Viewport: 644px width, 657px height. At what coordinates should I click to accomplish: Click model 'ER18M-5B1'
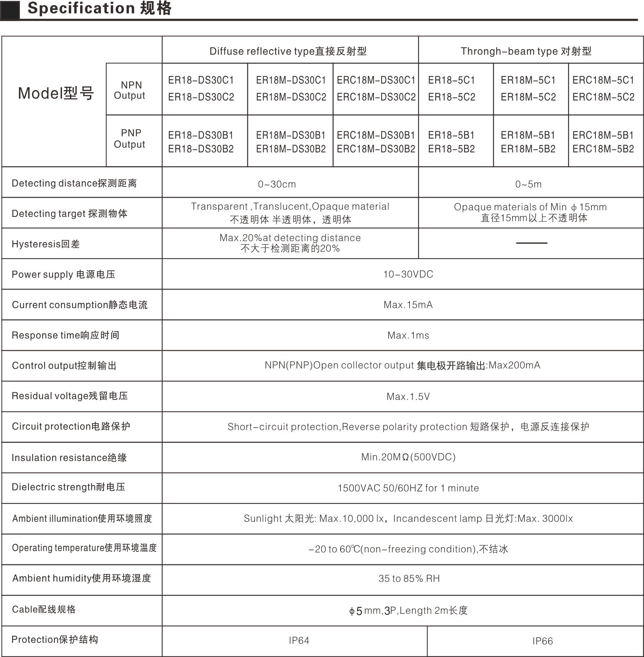click(x=528, y=135)
